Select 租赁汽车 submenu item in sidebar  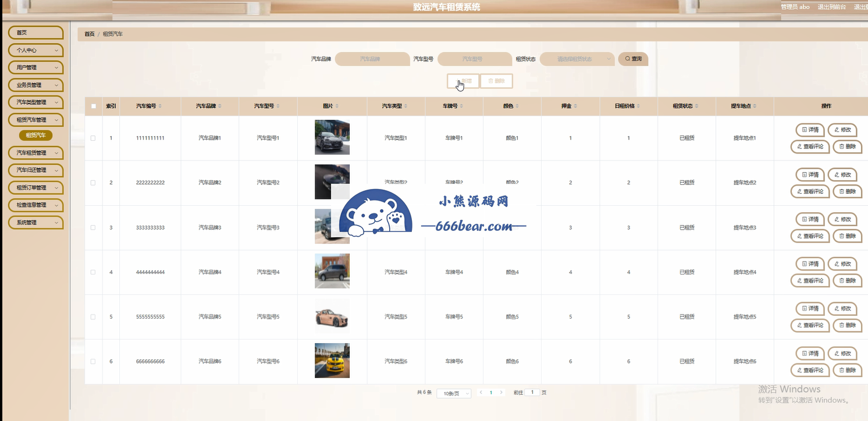click(x=35, y=135)
